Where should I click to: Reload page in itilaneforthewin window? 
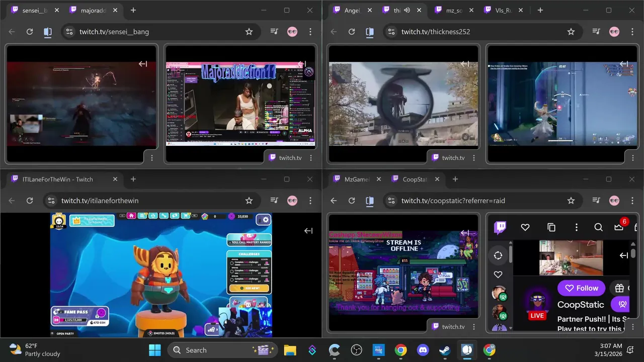pyautogui.click(x=30, y=201)
